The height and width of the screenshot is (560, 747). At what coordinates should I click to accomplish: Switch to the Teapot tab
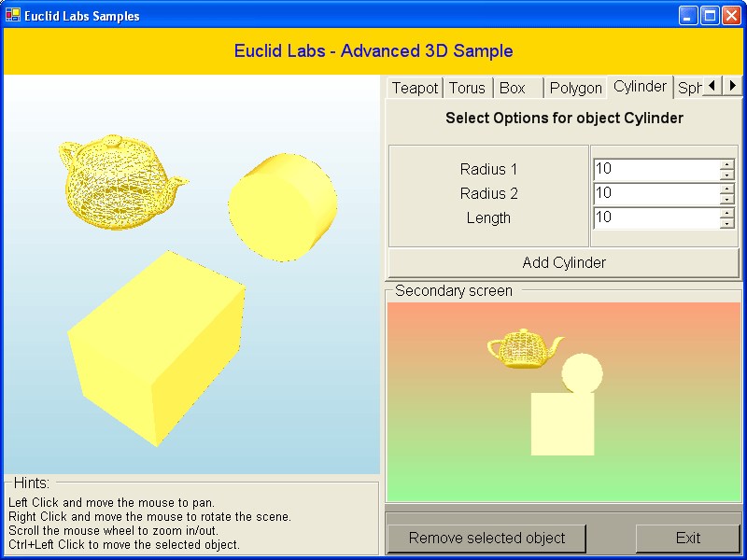point(415,88)
